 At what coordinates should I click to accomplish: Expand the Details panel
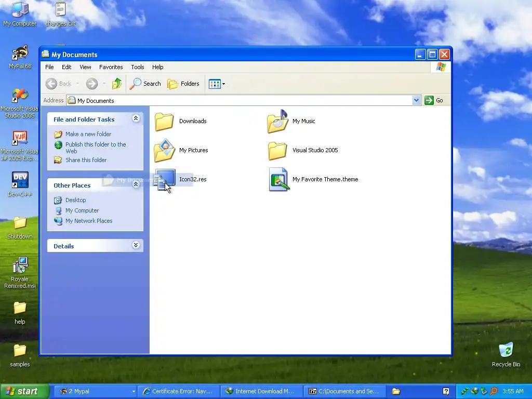[x=136, y=245]
